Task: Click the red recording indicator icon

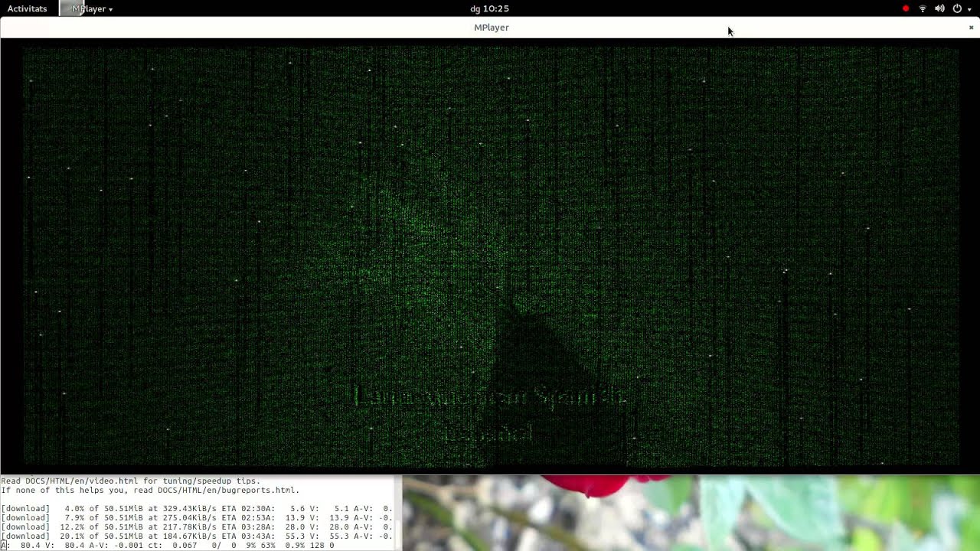Action: (x=906, y=8)
